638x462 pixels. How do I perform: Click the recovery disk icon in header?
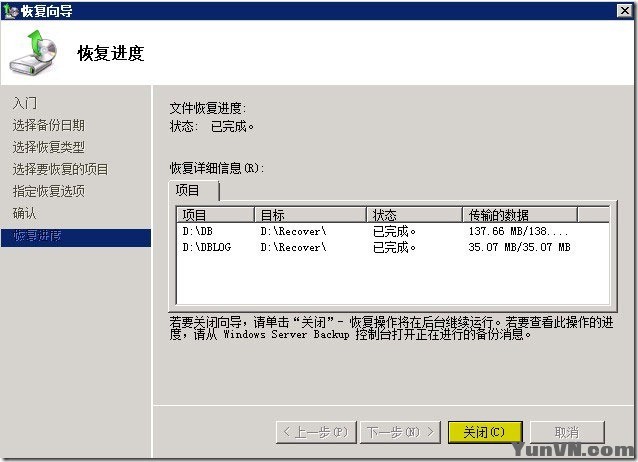(33, 53)
